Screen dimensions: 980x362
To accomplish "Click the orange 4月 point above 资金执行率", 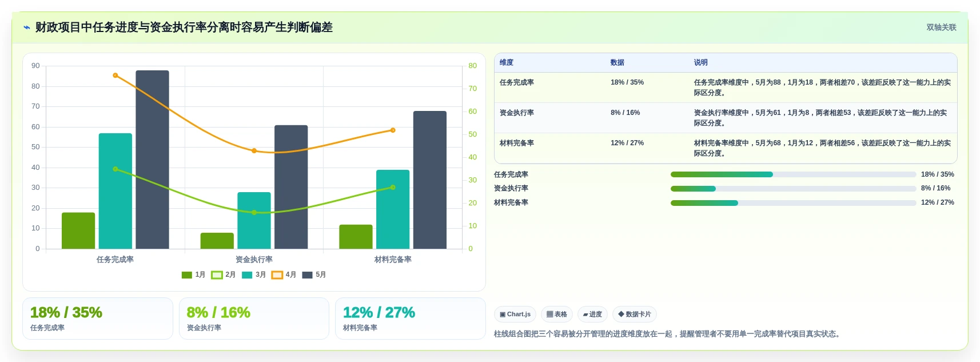I will [254, 151].
